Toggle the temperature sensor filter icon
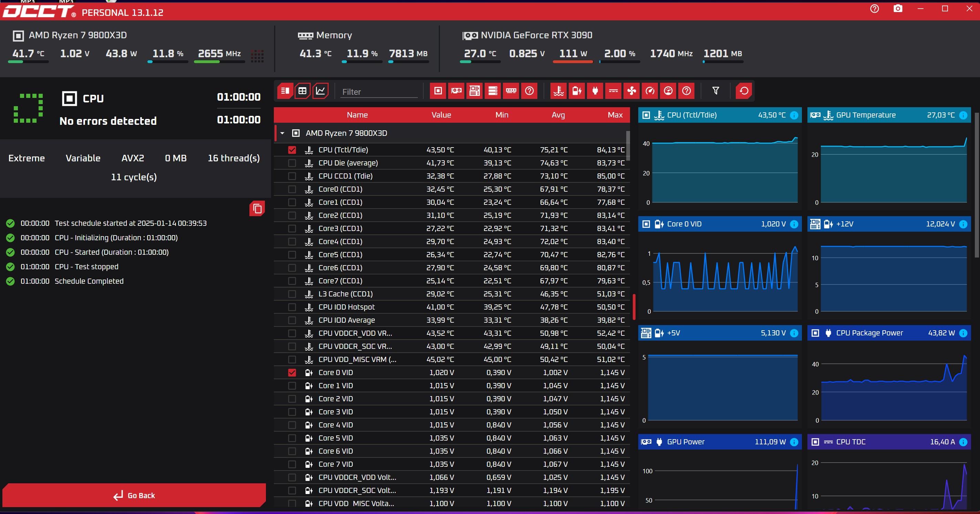Screen dimensions: 980x514 tap(558, 91)
